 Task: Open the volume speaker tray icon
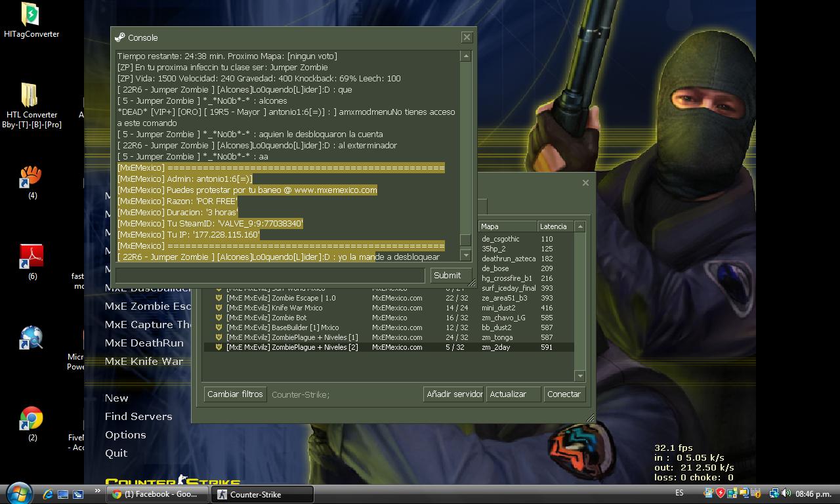click(786, 493)
